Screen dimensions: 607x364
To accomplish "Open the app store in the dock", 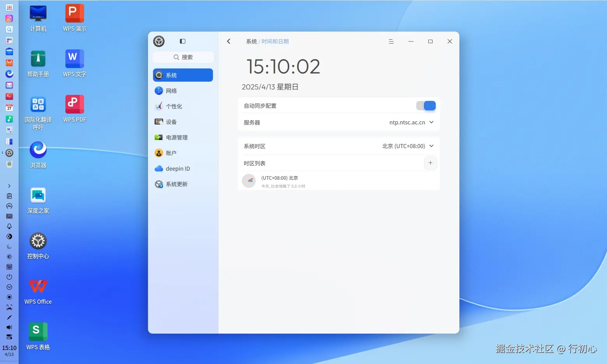I will [x=9, y=63].
